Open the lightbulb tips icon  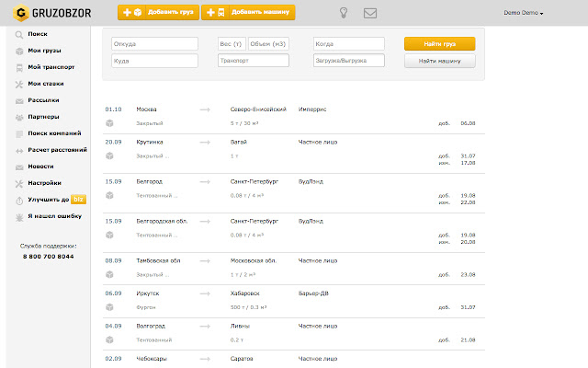click(x=344, y=13)
